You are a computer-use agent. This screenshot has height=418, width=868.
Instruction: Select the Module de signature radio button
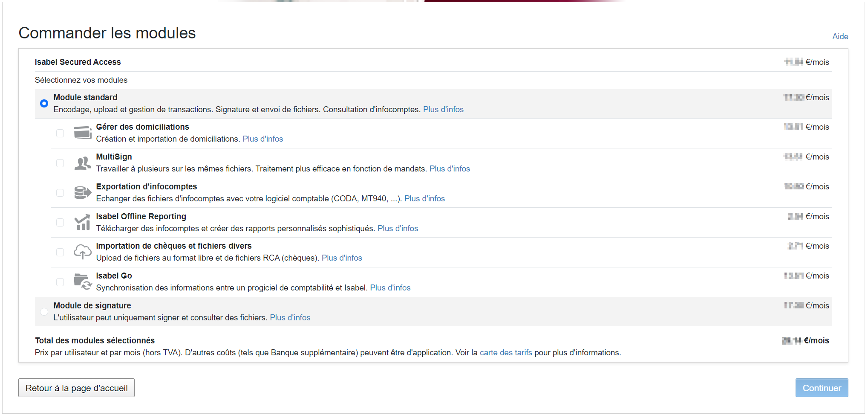pyautogui.click(x=44, y=311)
